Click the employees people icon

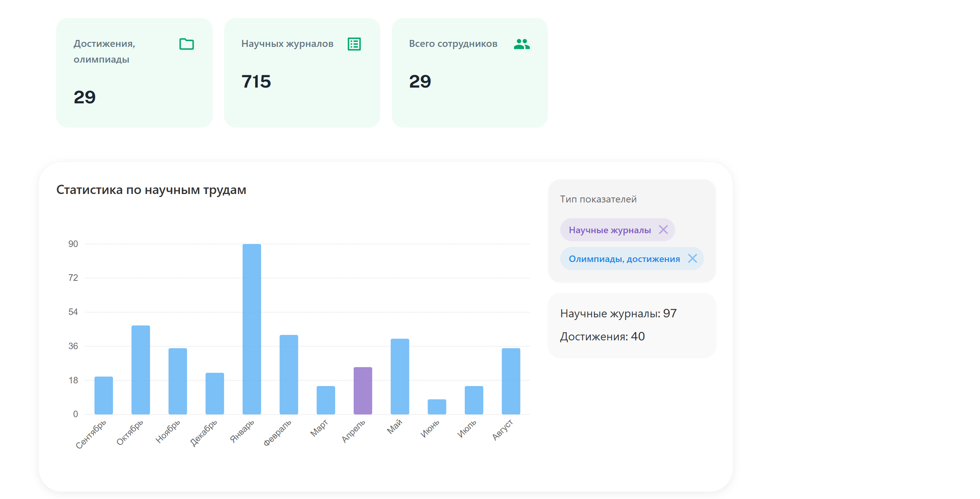[522, 44]
